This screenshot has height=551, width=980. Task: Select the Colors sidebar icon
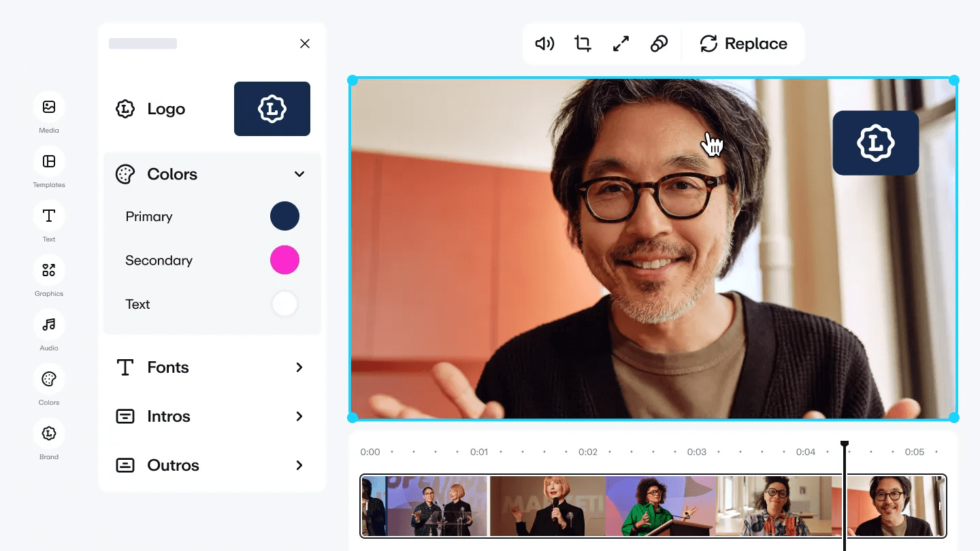coord(48,379)
